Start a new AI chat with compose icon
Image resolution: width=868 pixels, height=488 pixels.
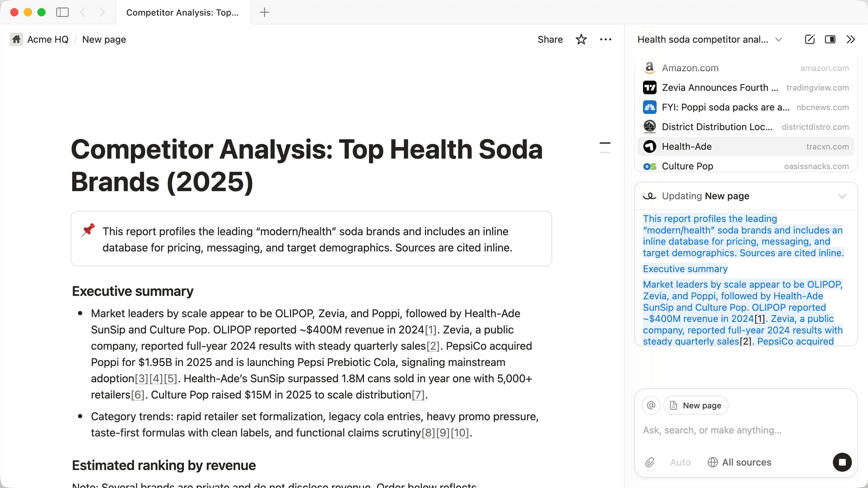point(810,39)
